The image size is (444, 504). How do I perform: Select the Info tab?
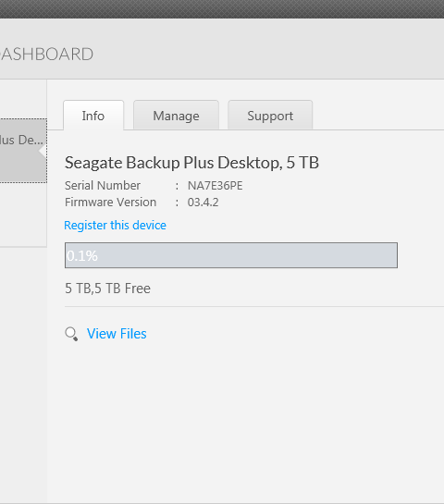[93, 116]
